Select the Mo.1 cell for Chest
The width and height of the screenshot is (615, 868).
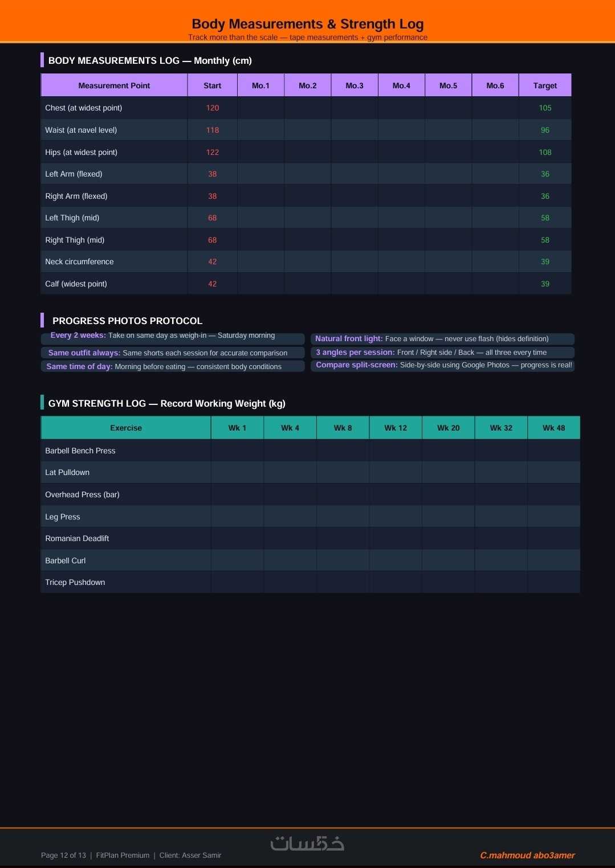point(260,108)
